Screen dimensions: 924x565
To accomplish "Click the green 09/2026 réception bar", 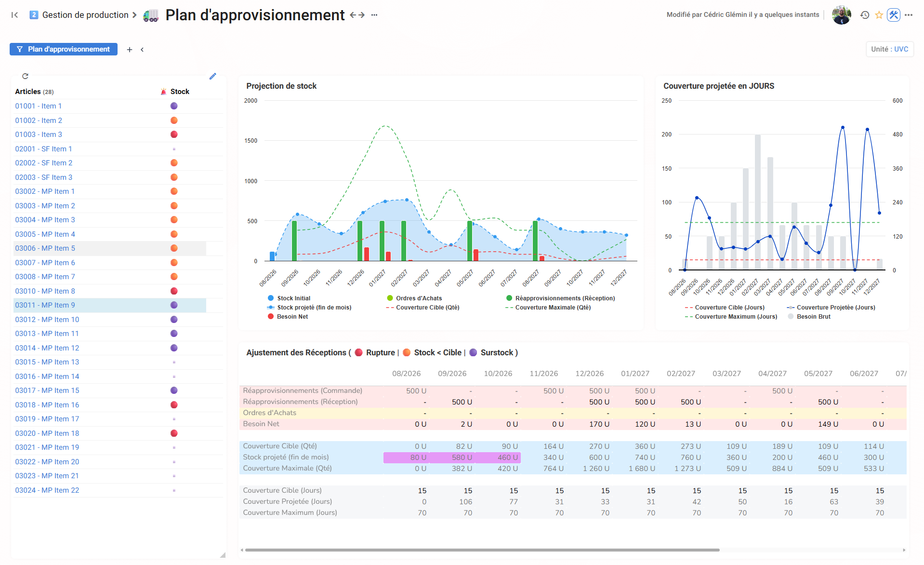I will 294,241.
